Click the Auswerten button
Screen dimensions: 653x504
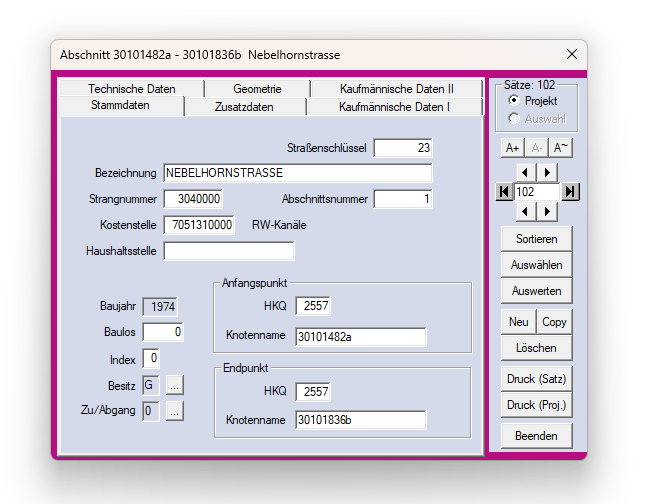pyautogui.click(x=538, y=291)
